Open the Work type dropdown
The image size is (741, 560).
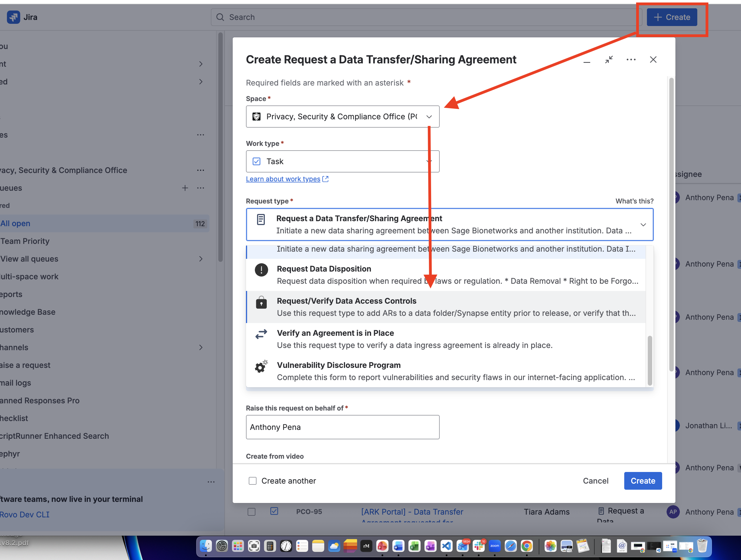tap(343, 162)
